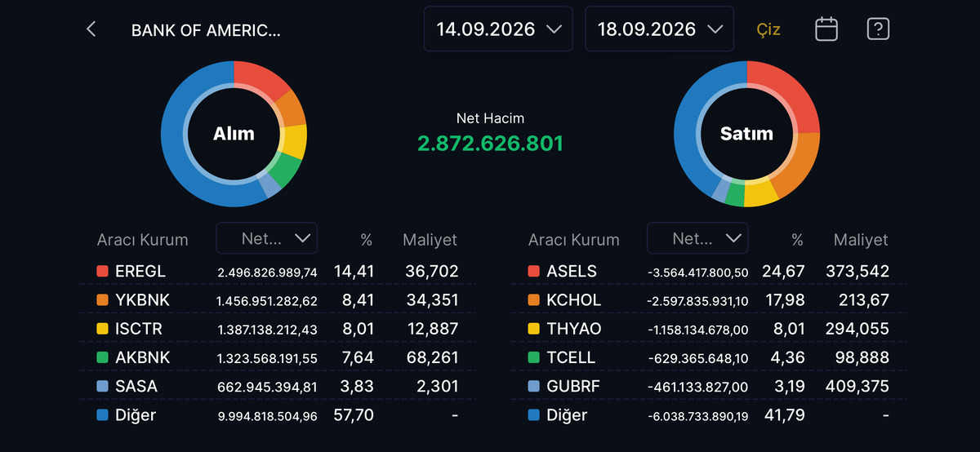Screen dimensions: 980x452
Task: Click the Maliyet header in Satım table
Action: (861, 240)
